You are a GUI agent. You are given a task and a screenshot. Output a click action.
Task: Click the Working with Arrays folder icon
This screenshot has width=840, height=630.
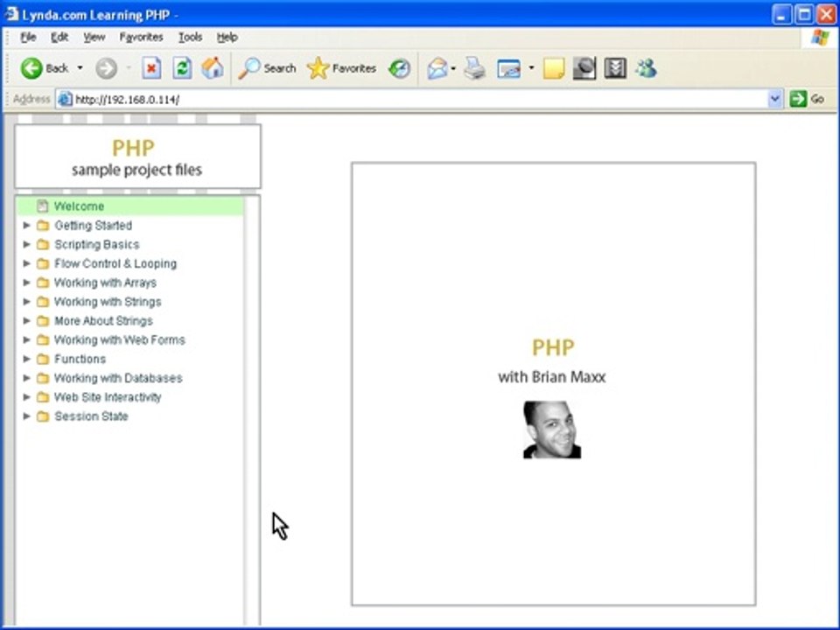[43, 283]
